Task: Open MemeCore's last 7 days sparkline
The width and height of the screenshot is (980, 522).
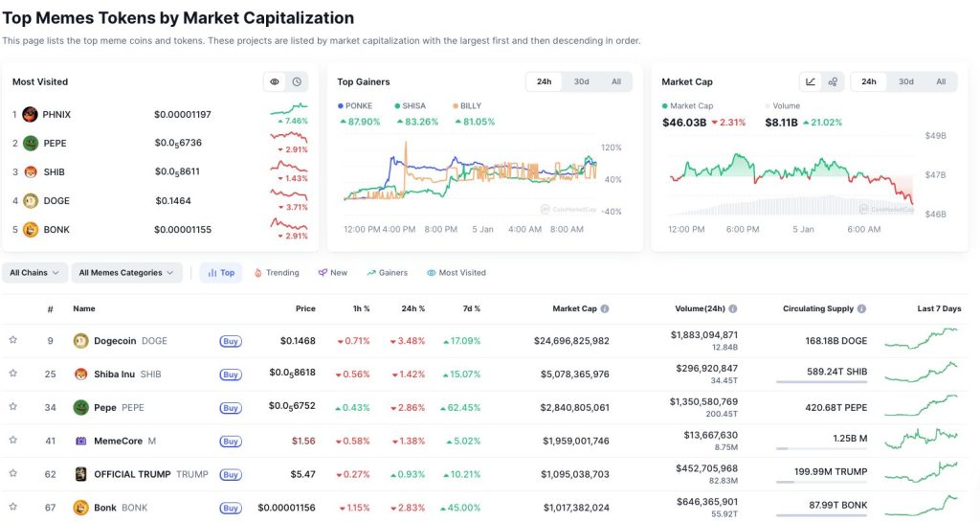Action: pos(921,441)
